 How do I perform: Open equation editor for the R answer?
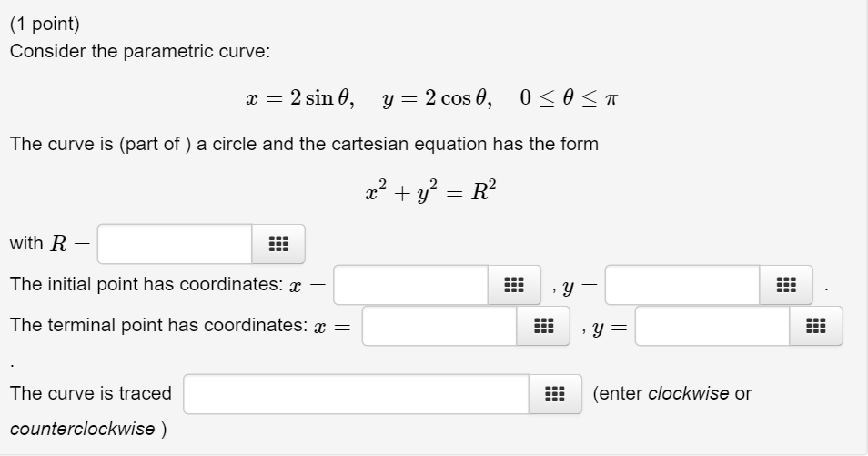[x=278, y=244]
